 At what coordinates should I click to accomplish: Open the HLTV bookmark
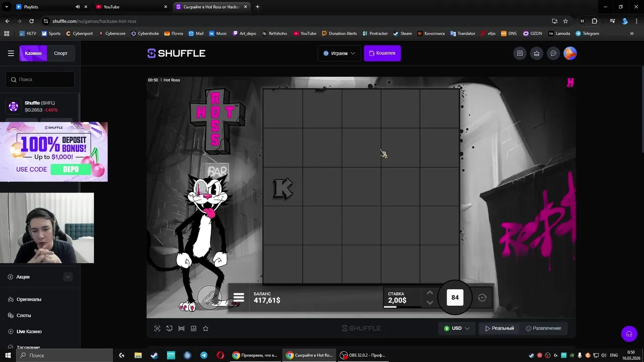28,34
